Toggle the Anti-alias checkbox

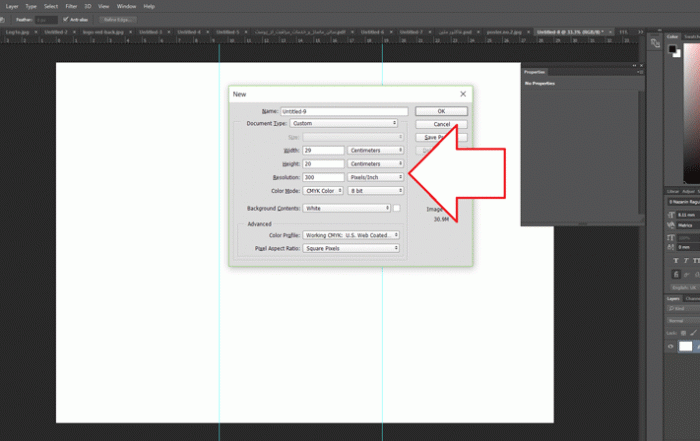tap(66, 20)
